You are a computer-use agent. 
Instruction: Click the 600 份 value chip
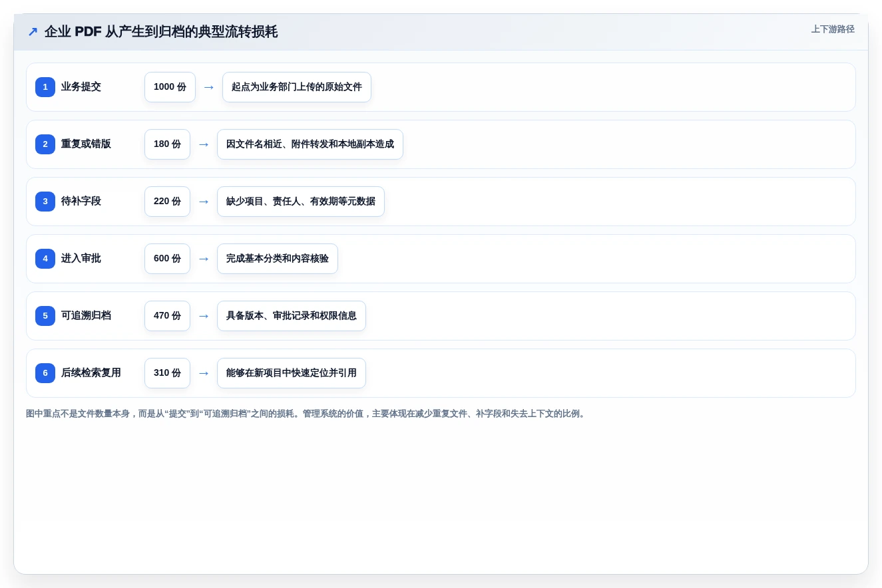(167, 259)
